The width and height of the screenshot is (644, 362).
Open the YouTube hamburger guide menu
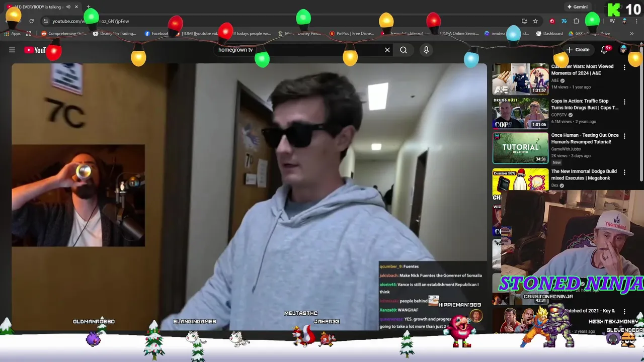pos(12,50)
